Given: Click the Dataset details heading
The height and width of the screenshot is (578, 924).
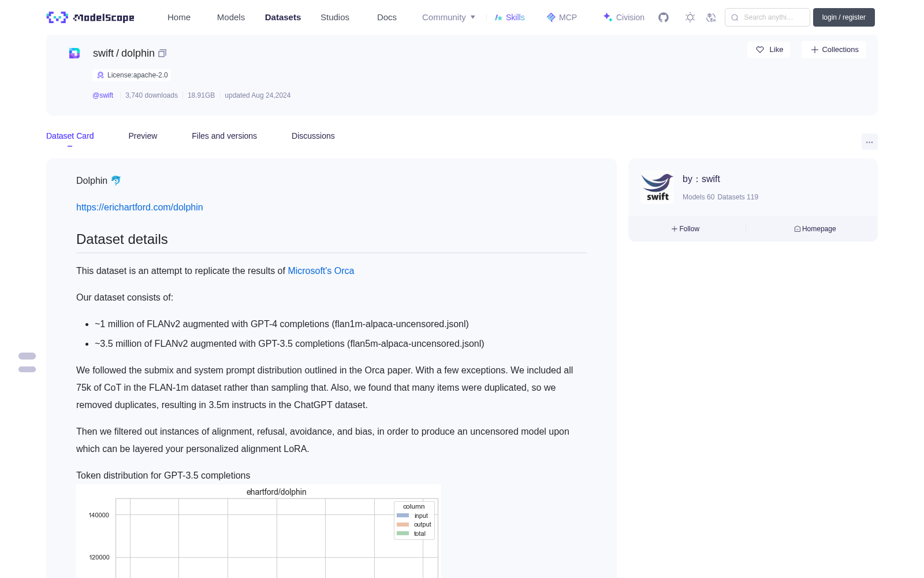Looking at the screenshot, I should pos(122,239).
